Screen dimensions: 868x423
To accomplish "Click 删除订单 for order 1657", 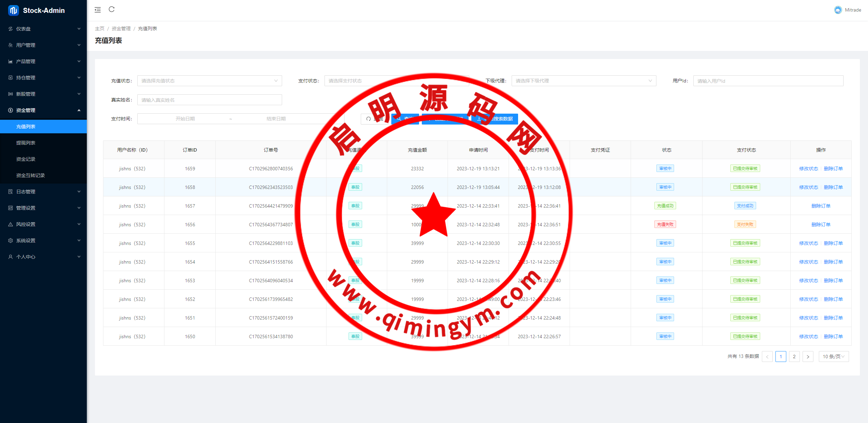I will tap(821, 206).
